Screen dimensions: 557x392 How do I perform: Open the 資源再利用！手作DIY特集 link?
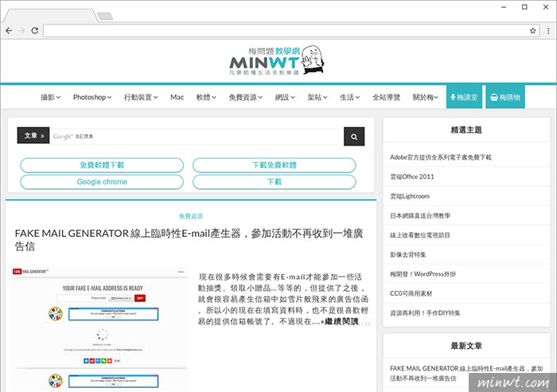(x=425, y=312)
